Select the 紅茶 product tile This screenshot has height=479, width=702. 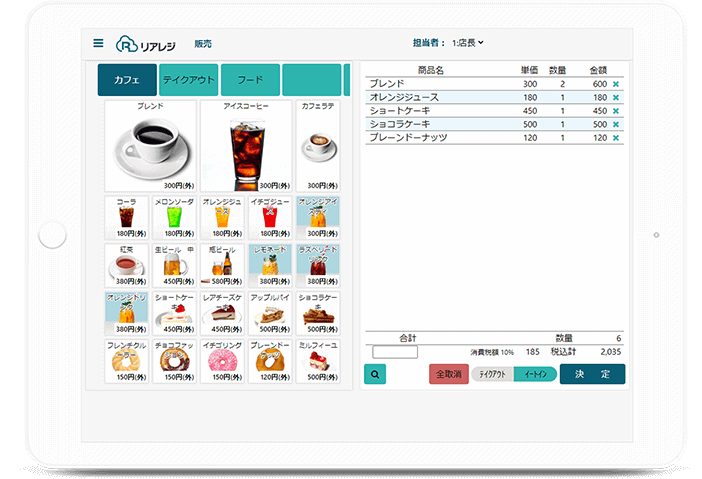pyautogui.click(x=127, y=266)
